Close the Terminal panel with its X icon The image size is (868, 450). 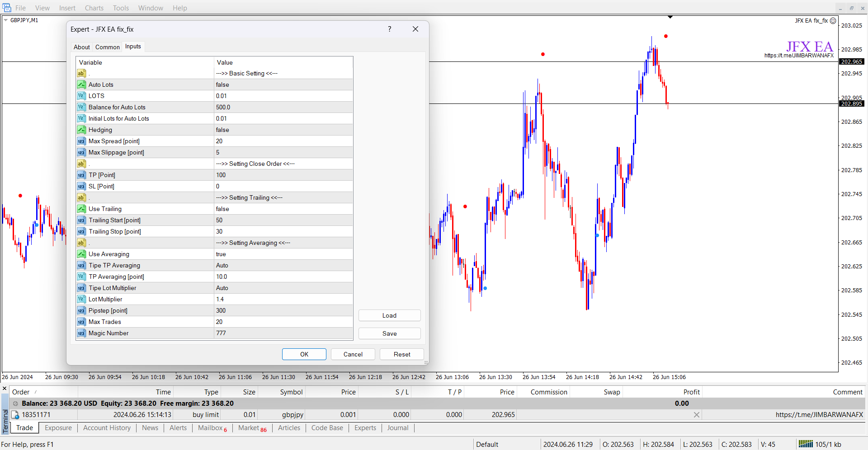(x=5, y=389)
